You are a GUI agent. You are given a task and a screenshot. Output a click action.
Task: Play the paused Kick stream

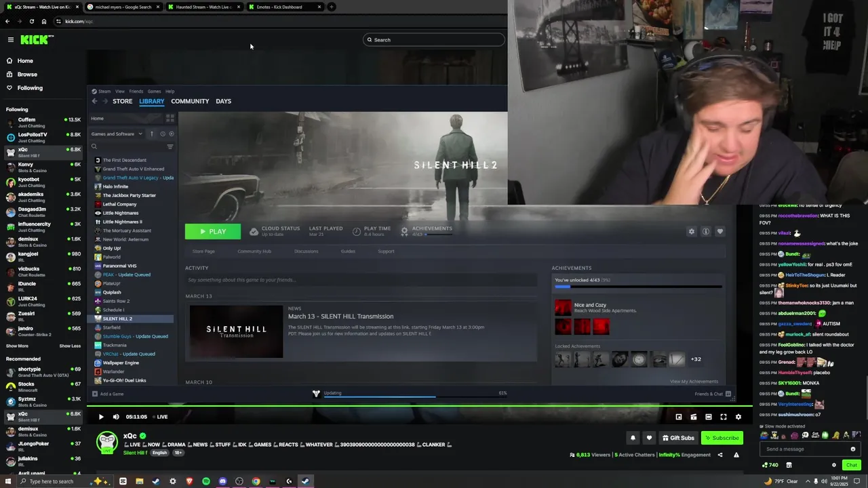(101, 417)
